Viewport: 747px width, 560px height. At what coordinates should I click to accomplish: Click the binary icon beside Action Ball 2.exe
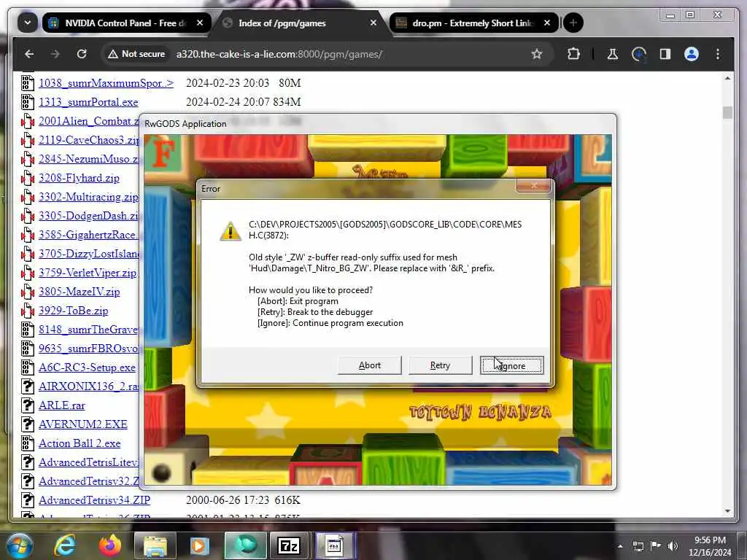click(28, 443)
